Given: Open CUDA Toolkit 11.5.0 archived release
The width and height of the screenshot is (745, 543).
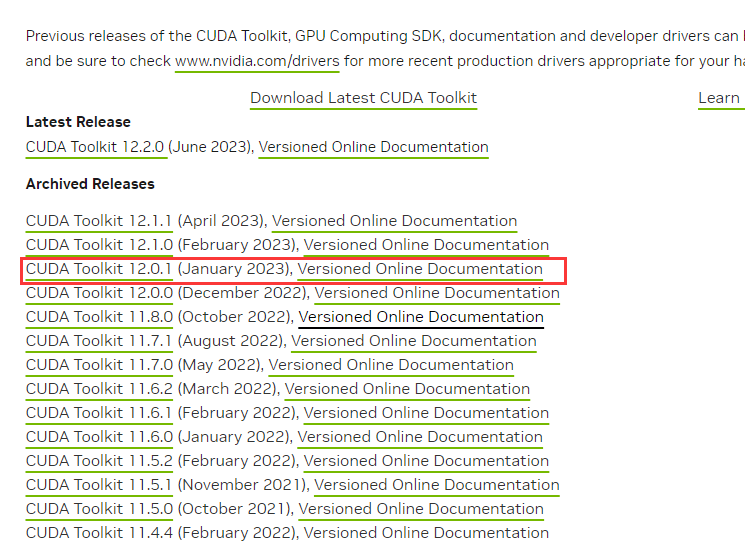Looking at the screenshot, I should pyautogui.click(x=99, y=509).
